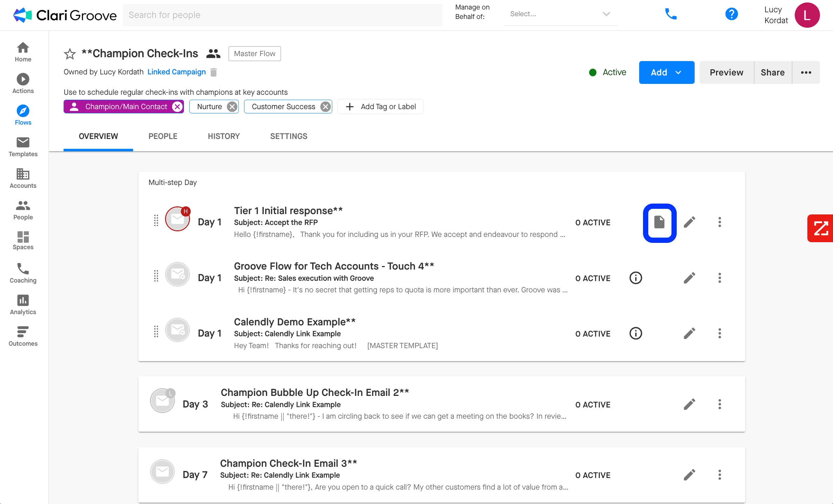The image size is (833, 504).
Task: Open template document icon for Tier 1 Initial response
Action: click(x=660, y=223)
